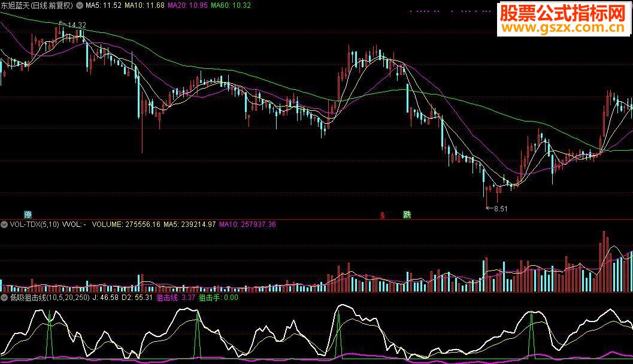Click the green 跌 marker icon
The height and width of the screenshot is (364, 633).
407,215
